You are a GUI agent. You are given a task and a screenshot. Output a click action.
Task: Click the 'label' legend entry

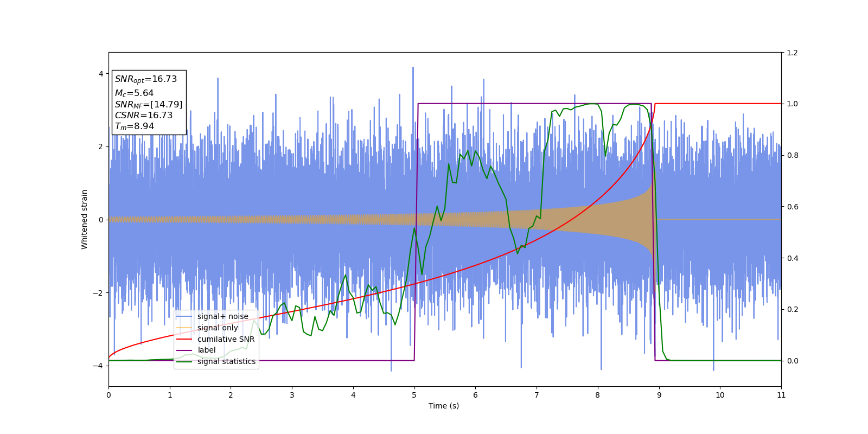tap(207, 350)
